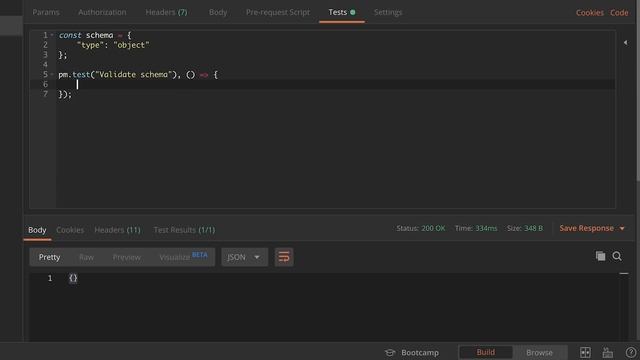
Task: Click the {} response body text
Action: [73, 278]
